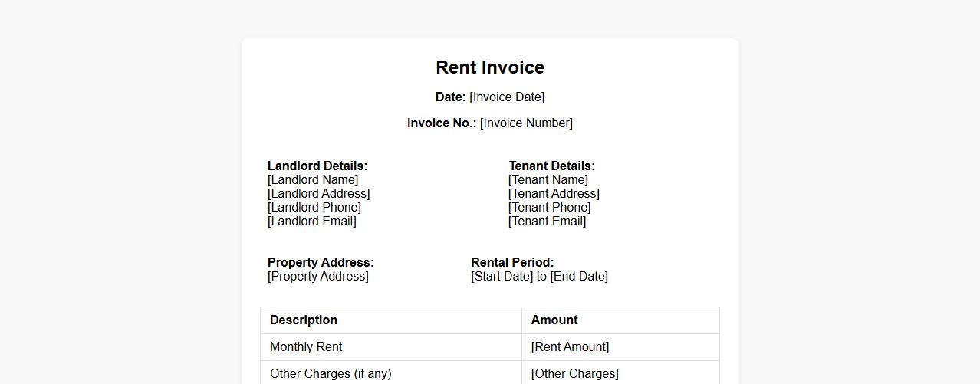This screenshot has width=980, height=384.
Task: Click the [Landlord Address] line
Action: (x=318, y=193)
